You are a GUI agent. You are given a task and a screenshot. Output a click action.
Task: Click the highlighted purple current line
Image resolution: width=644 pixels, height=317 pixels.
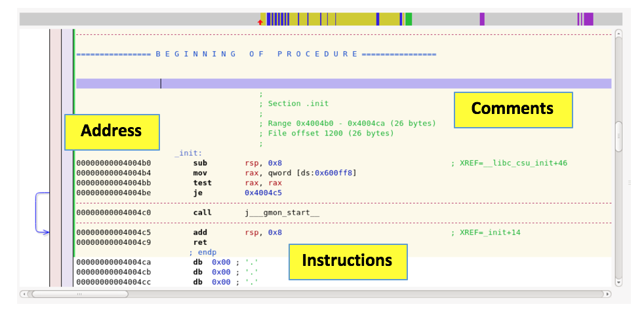tap(344, 84)
